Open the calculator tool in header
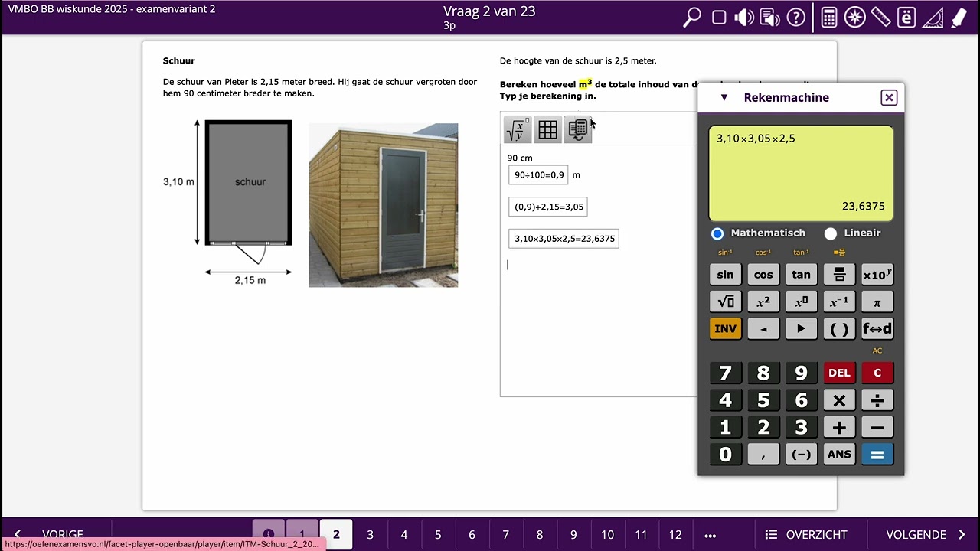 coord(829,18)
